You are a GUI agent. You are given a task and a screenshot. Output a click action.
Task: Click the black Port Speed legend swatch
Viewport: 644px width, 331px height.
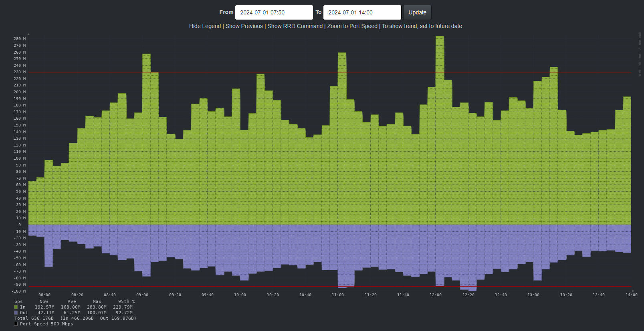click(16, 324)
